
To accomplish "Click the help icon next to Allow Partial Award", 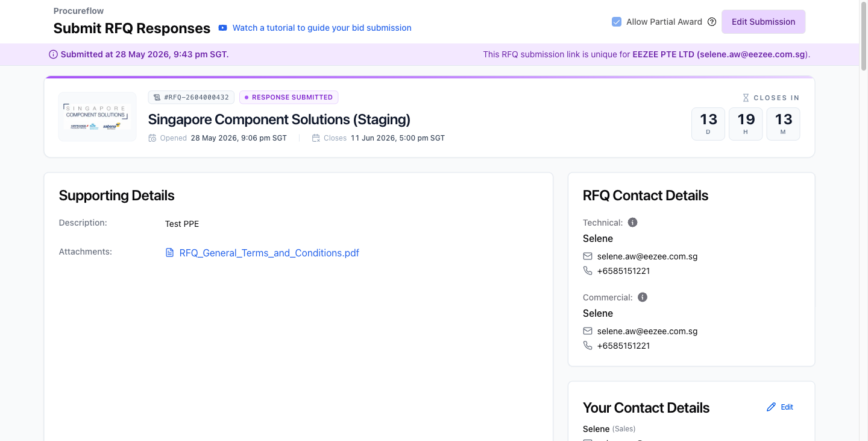I will 712,22.
